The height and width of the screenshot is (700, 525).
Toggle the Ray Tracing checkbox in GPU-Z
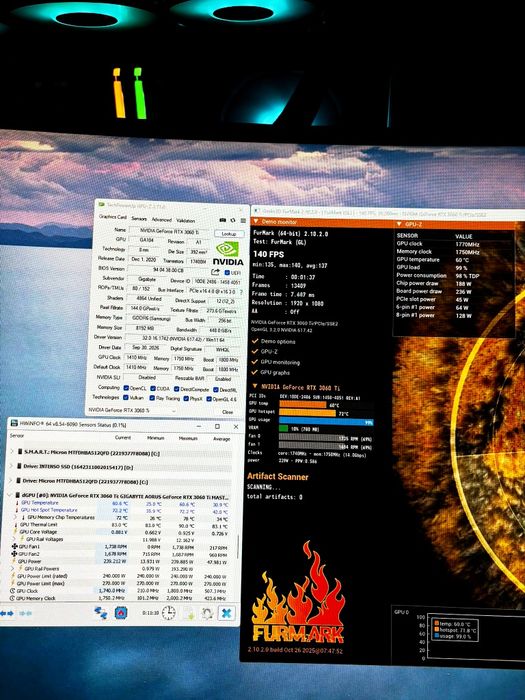[x=152, y=398]
